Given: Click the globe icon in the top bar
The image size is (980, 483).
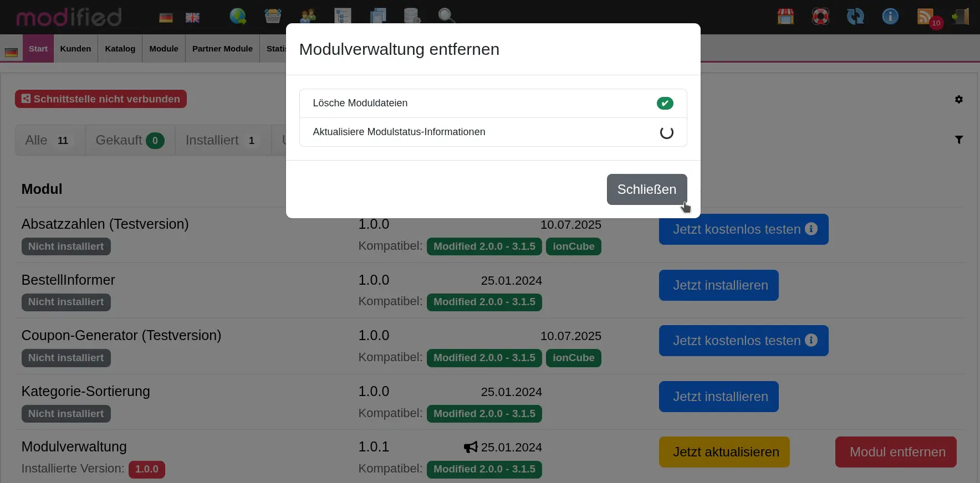Looking at the screenshot, I should 238,16.
